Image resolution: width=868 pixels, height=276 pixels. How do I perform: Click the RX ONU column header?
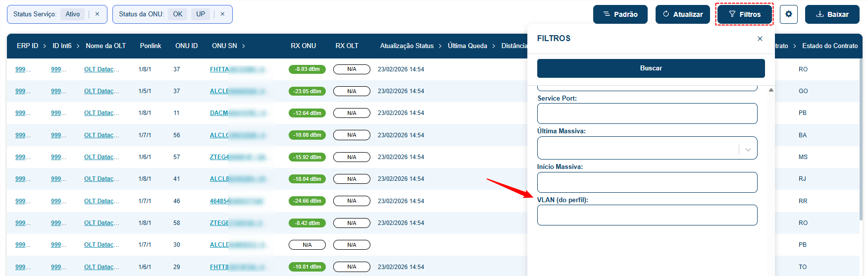click(303, 46)
